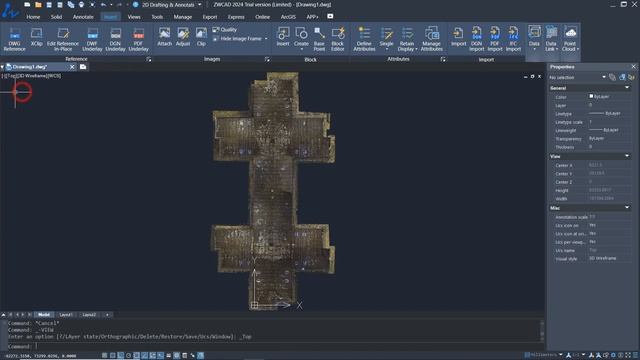The width and height of the screenshot is (640, 360).
Task: Click the DWG Reference tool
Action: [x=14, y=39]
